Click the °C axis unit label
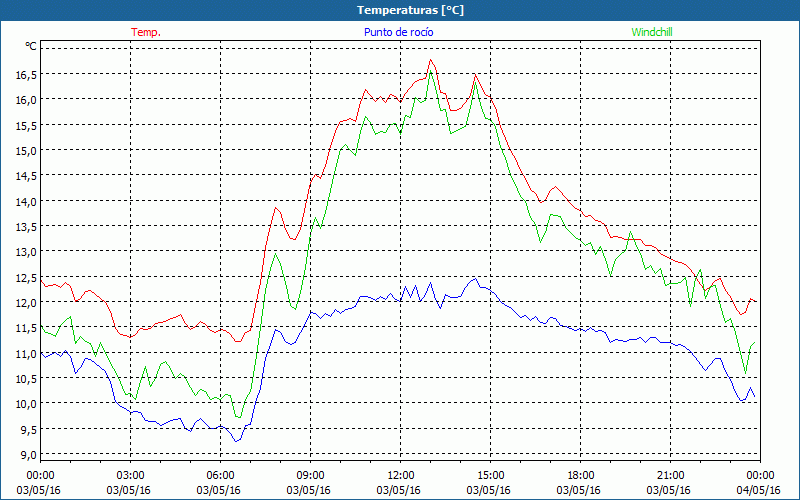This screenshot has width=800, height=500. [x=31, y=46]
